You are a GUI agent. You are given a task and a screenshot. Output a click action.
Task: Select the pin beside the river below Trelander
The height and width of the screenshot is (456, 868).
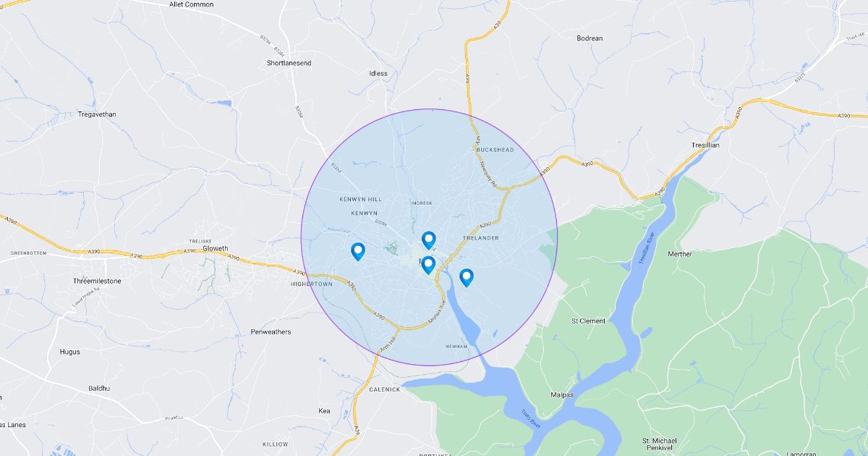pyautogui.click(x=467, y=277)
